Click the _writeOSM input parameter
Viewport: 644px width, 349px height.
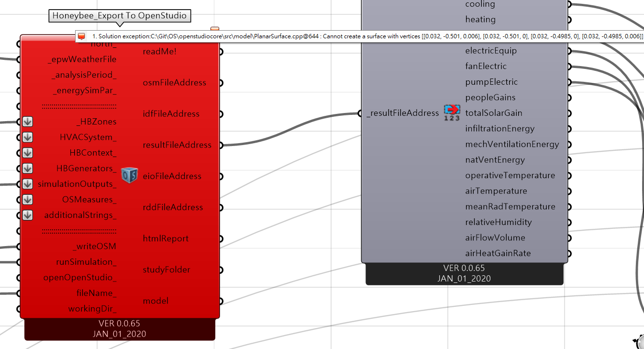pyautogui.click(x=95, y=247)
